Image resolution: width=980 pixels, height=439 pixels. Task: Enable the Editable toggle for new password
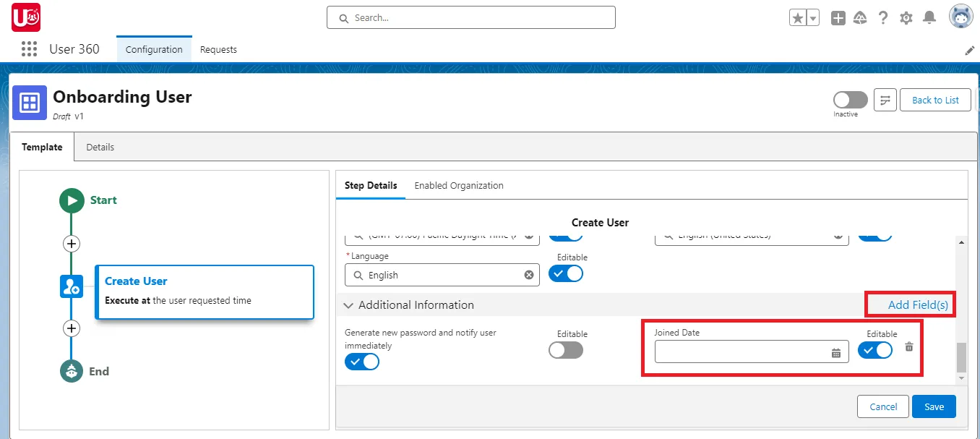click(x=566, y=350)
